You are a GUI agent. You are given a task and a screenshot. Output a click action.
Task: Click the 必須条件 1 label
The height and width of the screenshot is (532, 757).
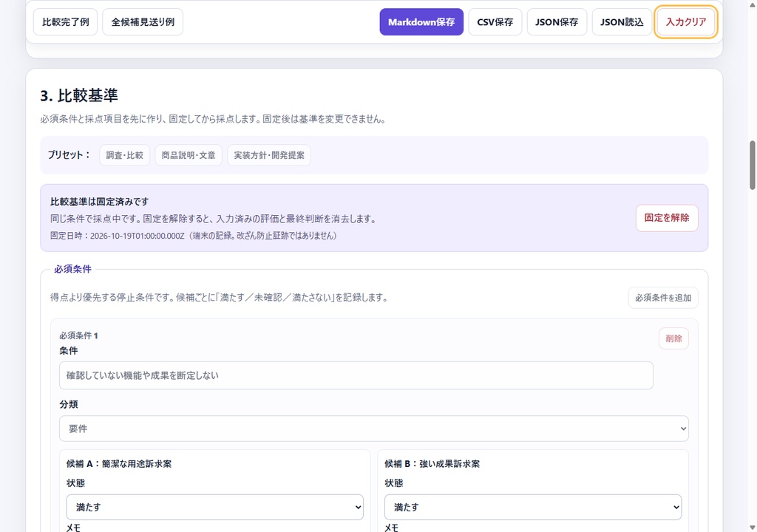(78, 335)
